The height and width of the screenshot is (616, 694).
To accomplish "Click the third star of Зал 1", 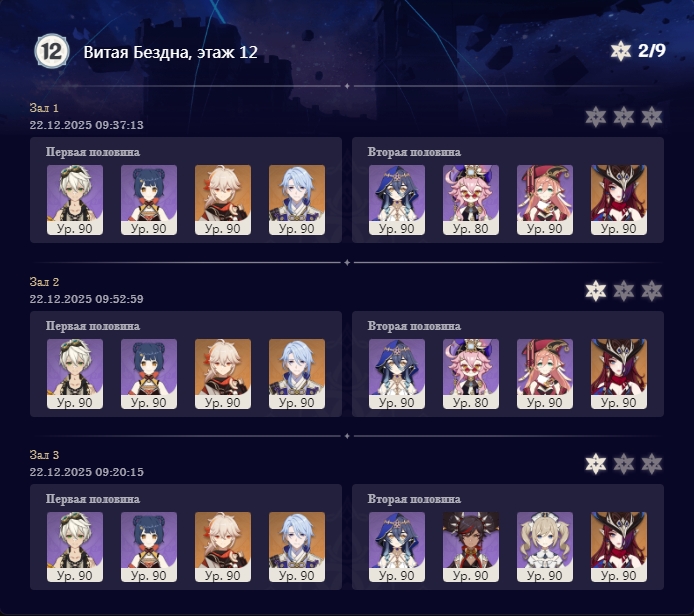I will (652, 117).
